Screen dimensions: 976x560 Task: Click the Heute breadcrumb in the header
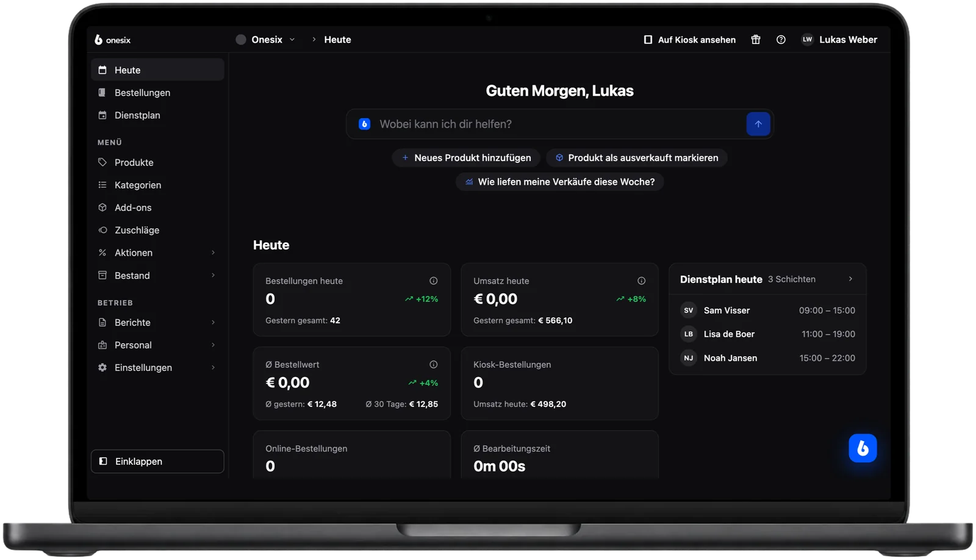[337, 40]
